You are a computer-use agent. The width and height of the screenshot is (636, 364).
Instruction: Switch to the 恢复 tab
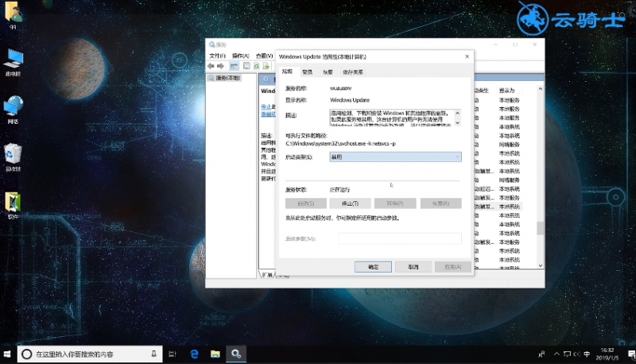(328, 72)
